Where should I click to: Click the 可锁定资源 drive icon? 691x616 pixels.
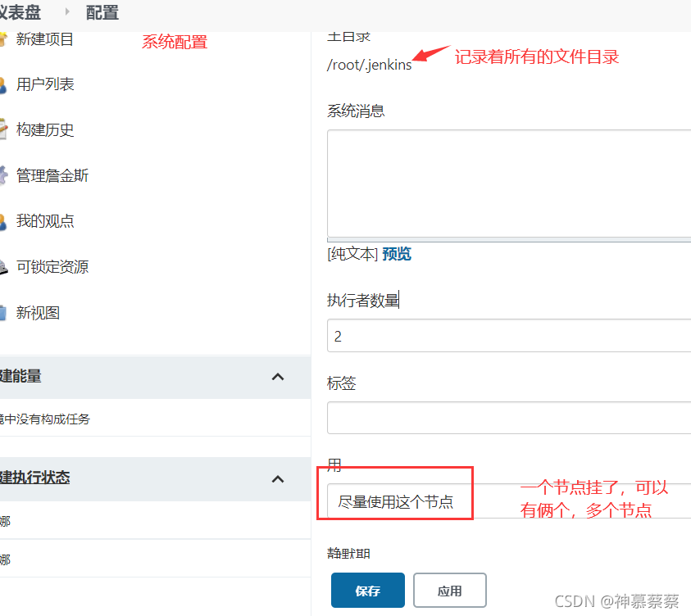3,267
